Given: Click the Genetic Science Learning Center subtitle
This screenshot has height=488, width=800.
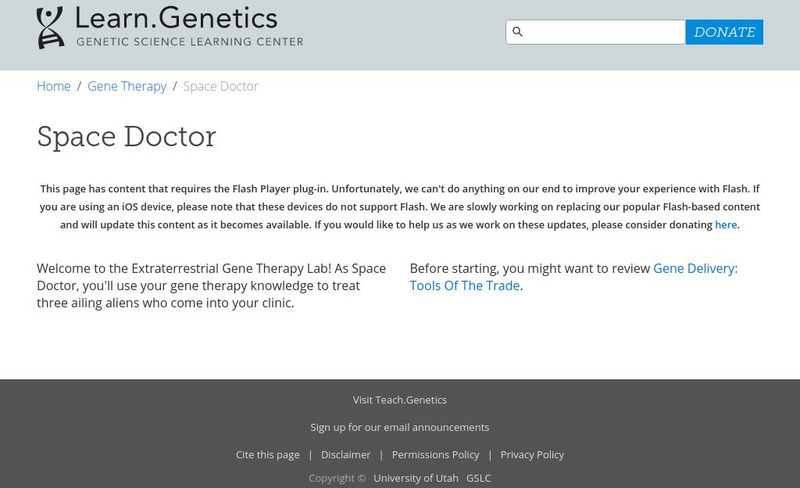Looking at the screenshot, I should pos(190,42).
